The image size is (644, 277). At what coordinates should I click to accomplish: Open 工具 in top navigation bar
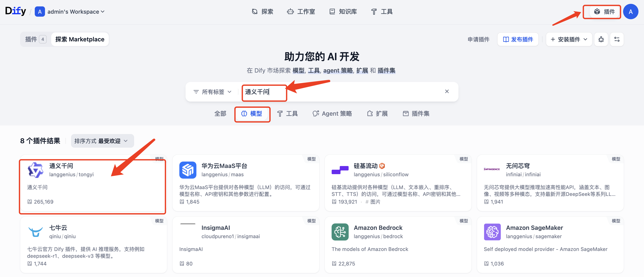382,12
